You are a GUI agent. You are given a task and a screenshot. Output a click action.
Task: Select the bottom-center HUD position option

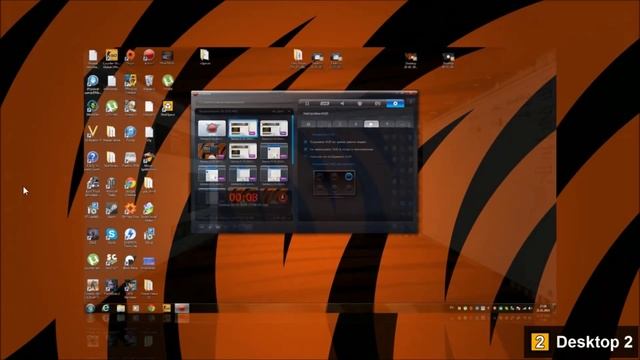click(334, 188)
